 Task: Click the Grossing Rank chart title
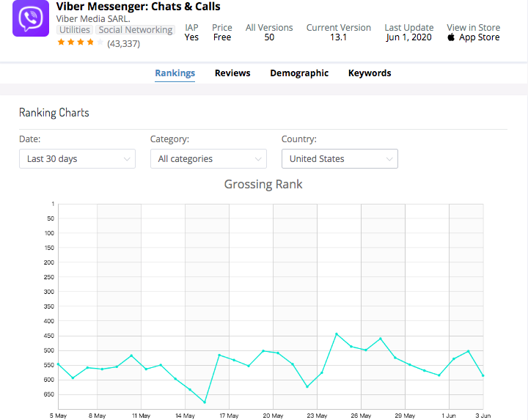263,185
